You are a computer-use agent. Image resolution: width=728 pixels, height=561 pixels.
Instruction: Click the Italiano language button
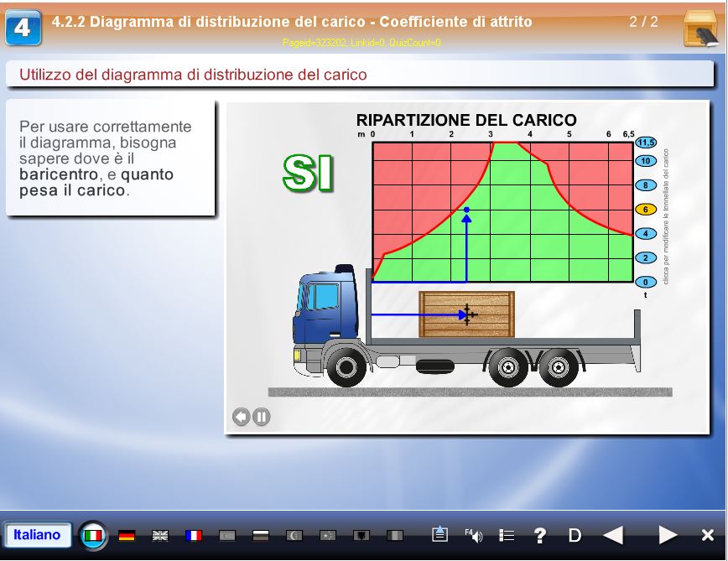coord(39,536)
